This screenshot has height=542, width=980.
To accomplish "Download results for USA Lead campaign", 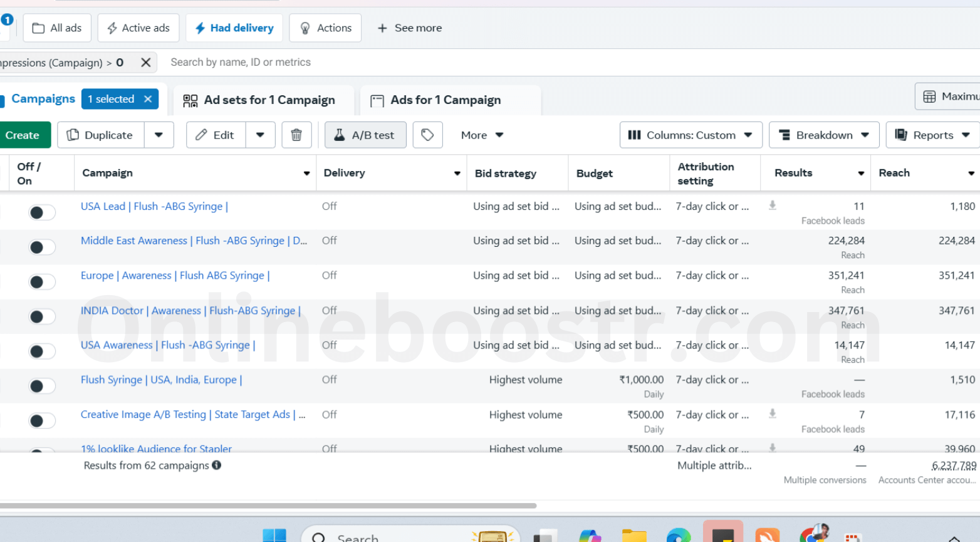I will pos(773,206).
